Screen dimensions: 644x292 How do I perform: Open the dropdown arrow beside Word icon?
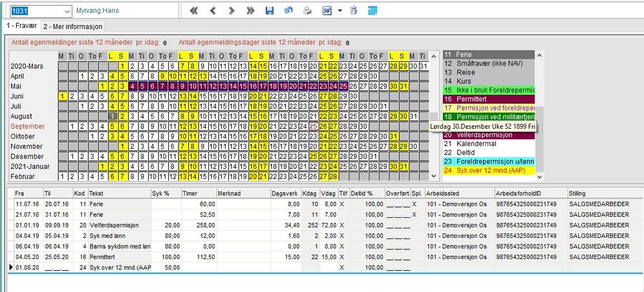click(340, 11)
